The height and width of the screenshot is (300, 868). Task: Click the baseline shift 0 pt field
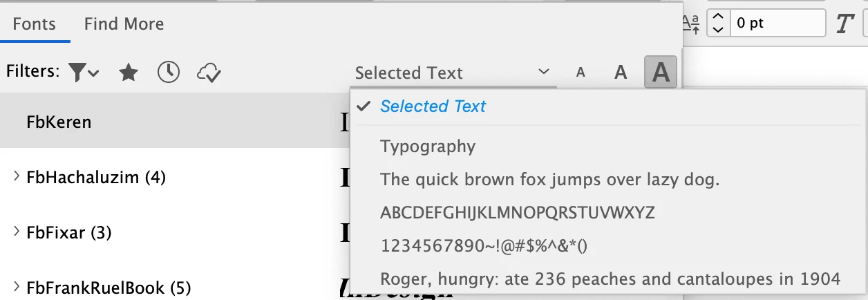point(778,23)
